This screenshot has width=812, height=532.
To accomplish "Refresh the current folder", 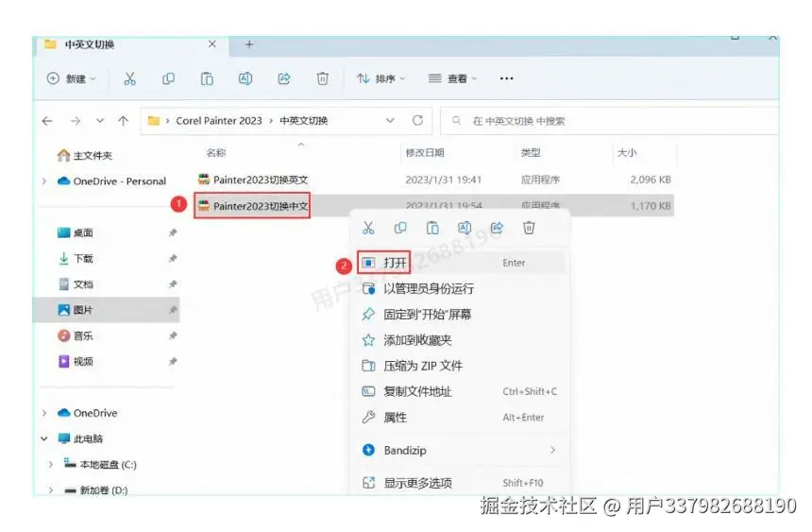I will coord(418,120).
